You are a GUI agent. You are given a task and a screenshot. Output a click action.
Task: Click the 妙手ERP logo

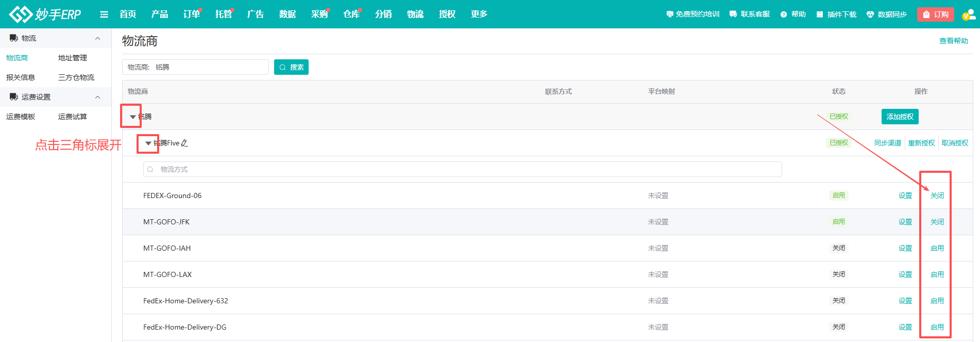(45, 14)
